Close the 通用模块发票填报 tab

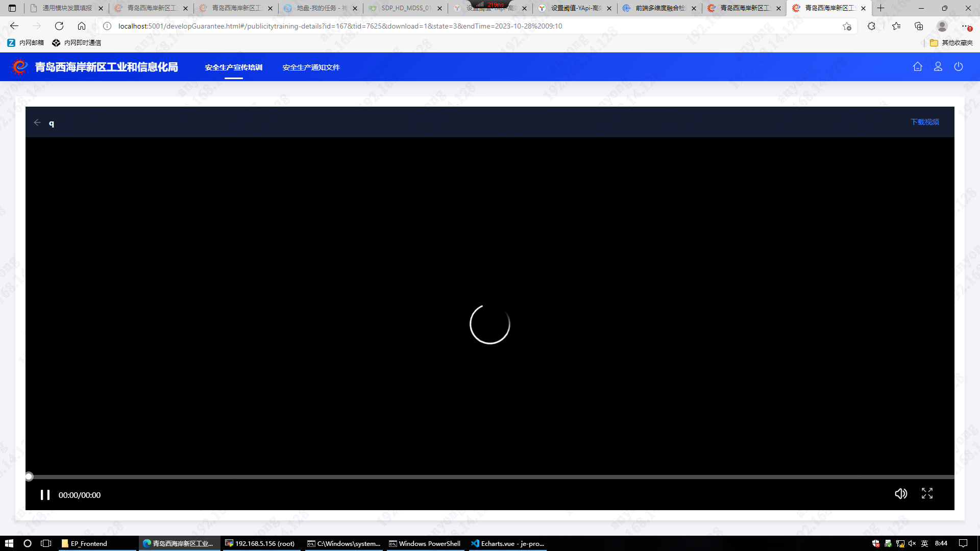click(x=101, y=8)
